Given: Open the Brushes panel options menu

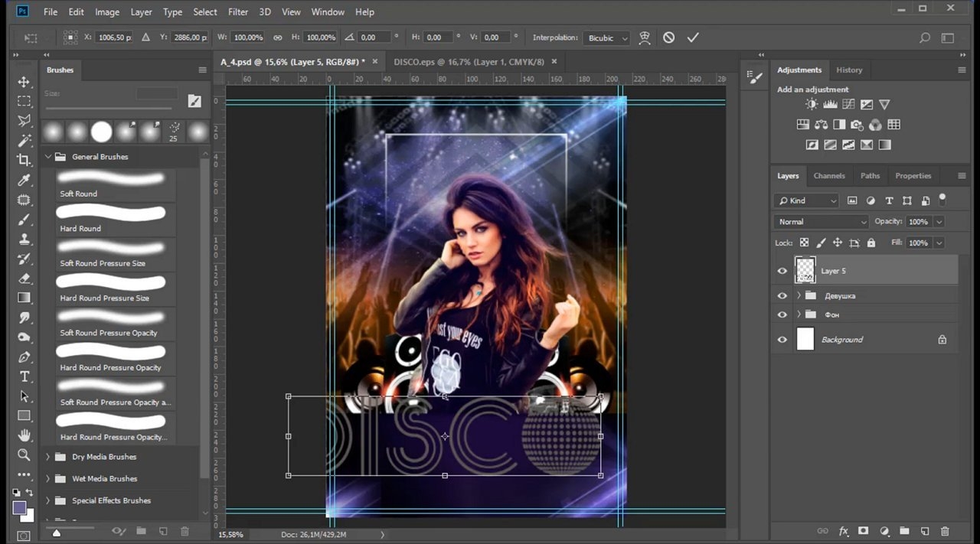Looking at the screenshot, I should (203, 70).
